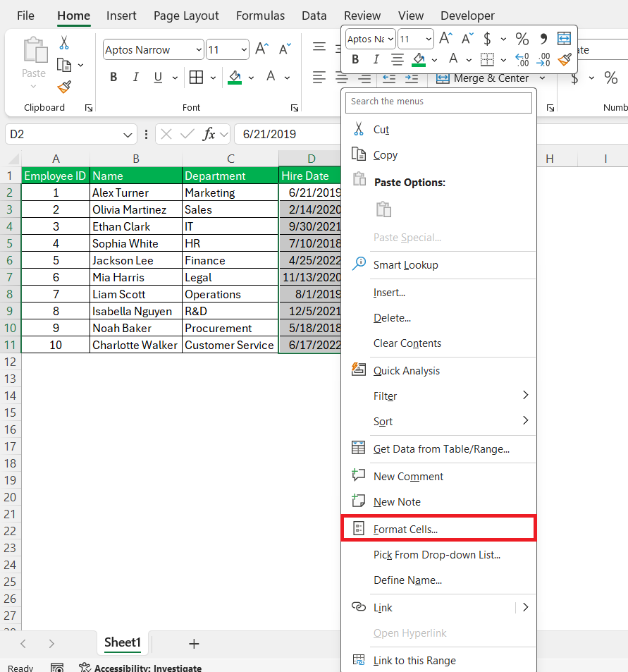Click mini toolbar Increase Decimal icon
This screenshot has width=628, height=672.
tap(522, 59)
